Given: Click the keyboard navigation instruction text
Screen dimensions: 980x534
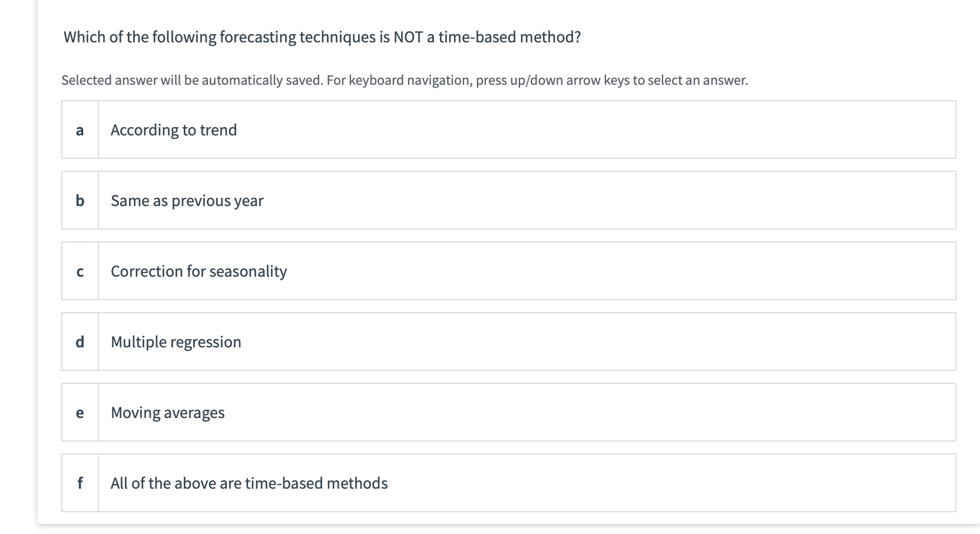Looking at the screenshot, I should 405,79.
